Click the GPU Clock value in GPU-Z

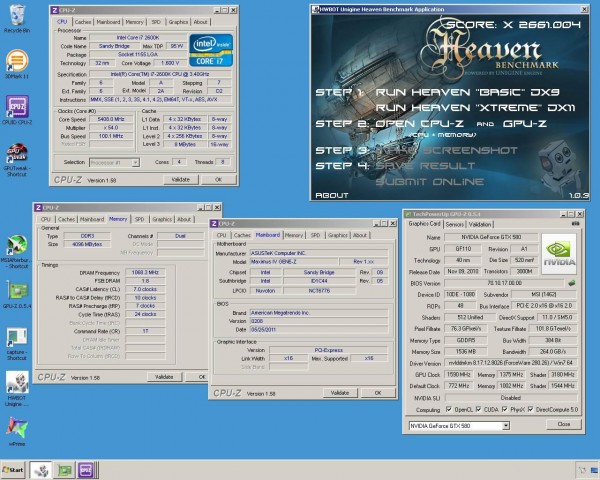(458, 374)
